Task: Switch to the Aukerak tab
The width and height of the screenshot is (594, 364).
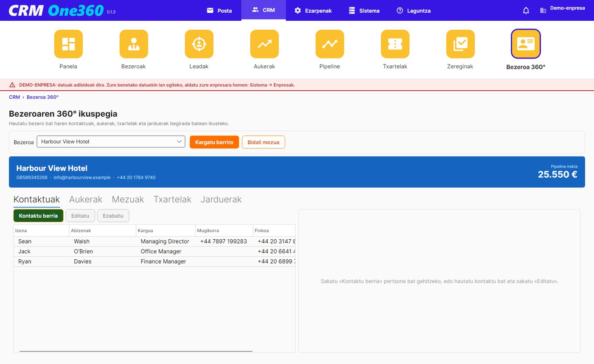Action: (86, 199)
